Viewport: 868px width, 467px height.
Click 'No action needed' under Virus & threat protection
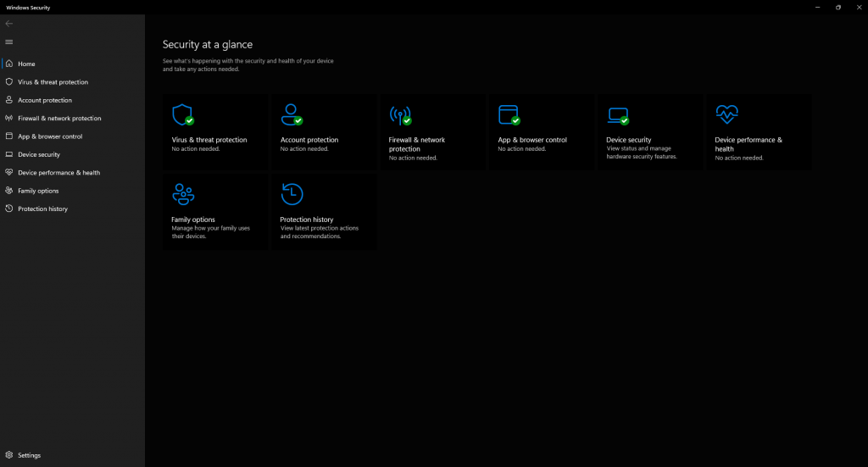pos(196,149)
